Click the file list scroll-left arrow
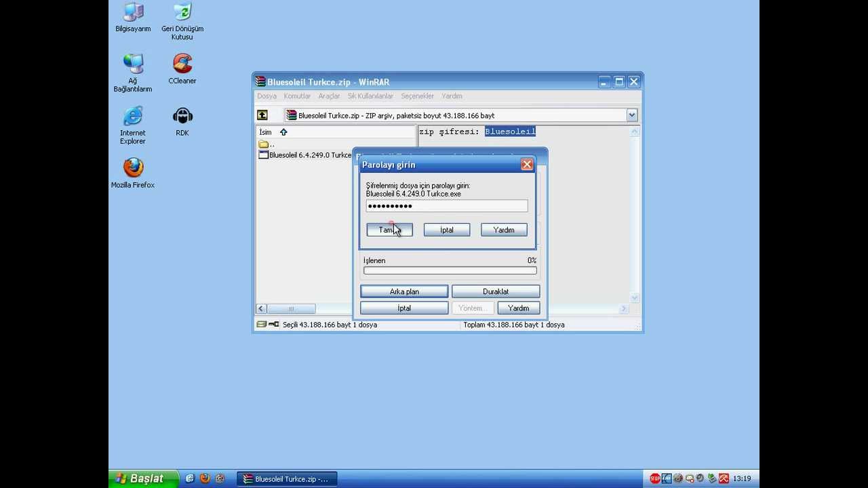The image size is (868, 488). (x=261, y=308)
